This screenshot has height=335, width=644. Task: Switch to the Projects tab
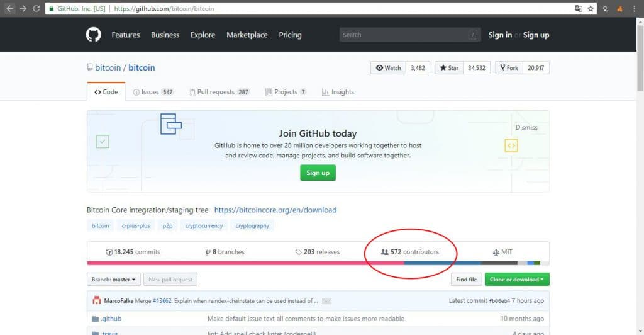pos(286,92)
